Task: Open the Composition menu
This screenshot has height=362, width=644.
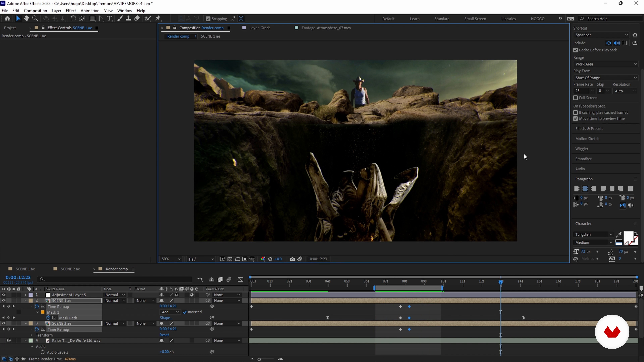Action: coord(35,11)
